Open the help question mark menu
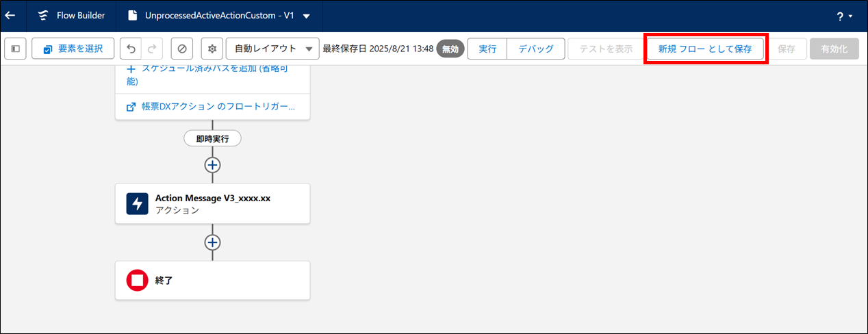 (844, 16)
